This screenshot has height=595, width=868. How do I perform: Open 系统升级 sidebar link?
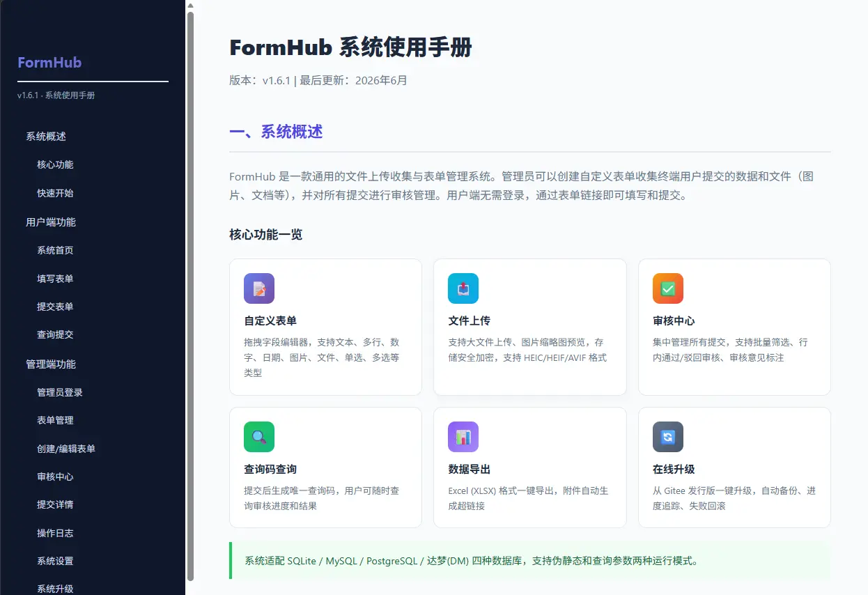[55, 589]
